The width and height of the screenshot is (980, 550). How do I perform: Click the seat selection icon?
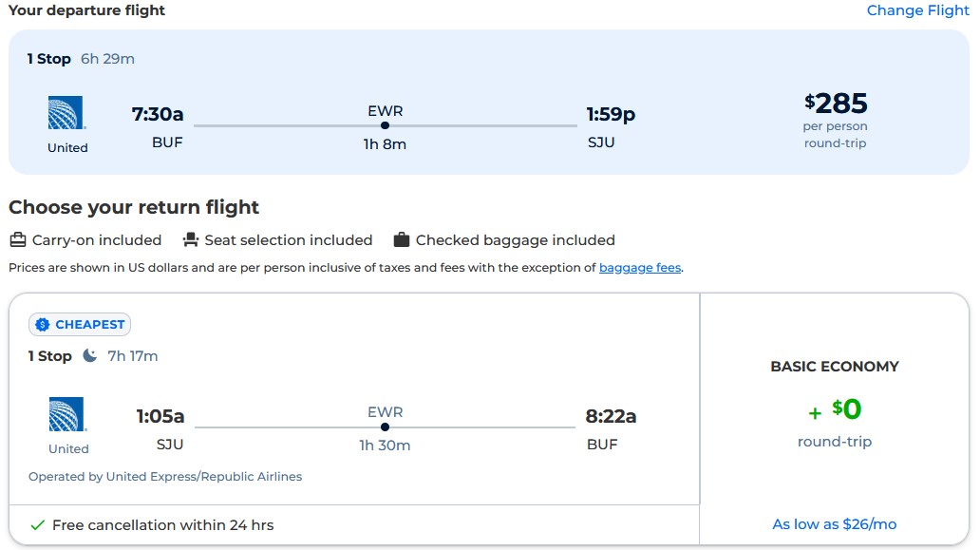[x=191, y=239]
